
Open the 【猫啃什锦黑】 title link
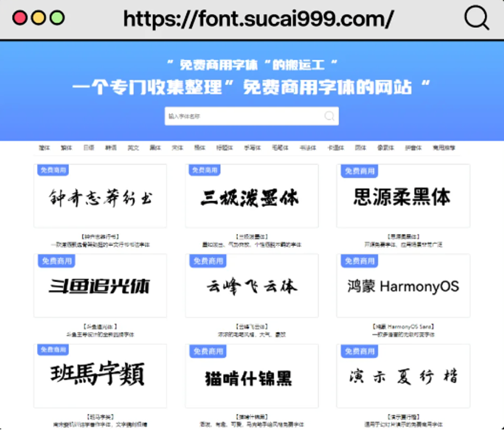[252, 417]
